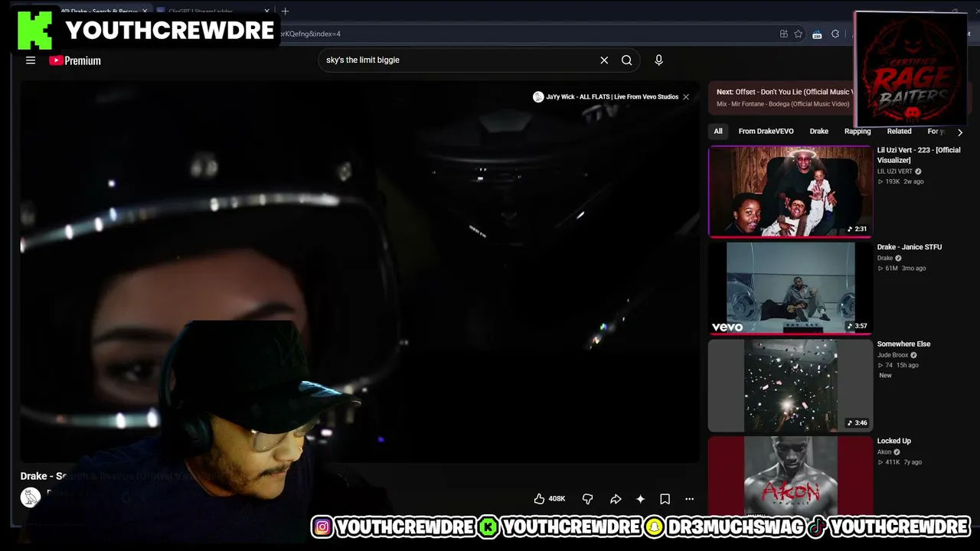Save the video to a playlist
The height and width of the screenshot is (551, 980).
pyautogui.click(x=665, y=499)
